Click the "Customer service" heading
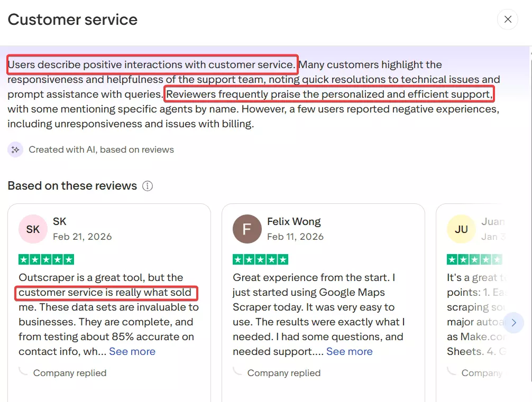The image size is (532, 402). (72, 19)
